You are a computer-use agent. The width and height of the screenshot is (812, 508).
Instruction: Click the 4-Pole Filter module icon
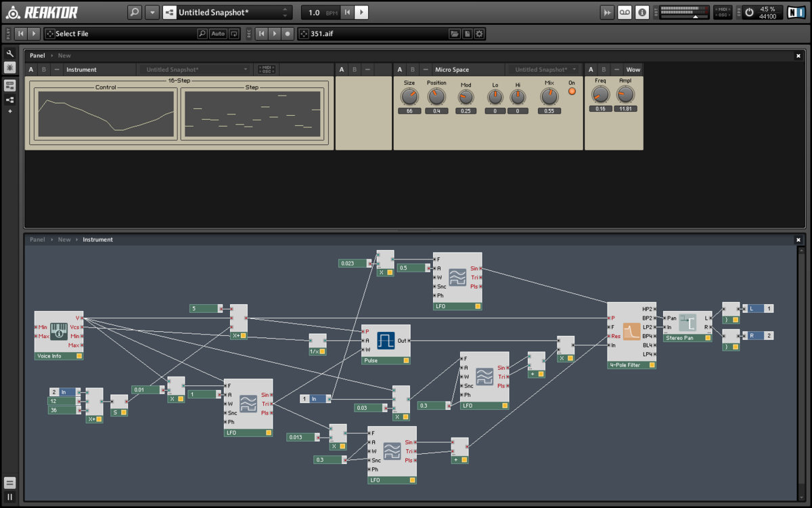click(631, 332)
